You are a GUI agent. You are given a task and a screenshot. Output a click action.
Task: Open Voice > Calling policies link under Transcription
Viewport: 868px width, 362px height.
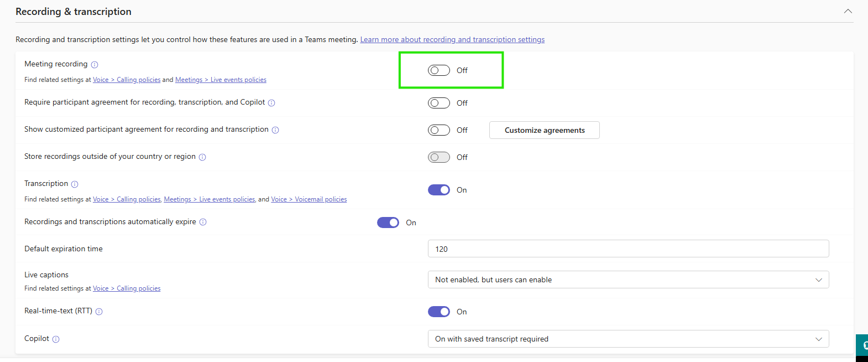[x=127, y=199]
